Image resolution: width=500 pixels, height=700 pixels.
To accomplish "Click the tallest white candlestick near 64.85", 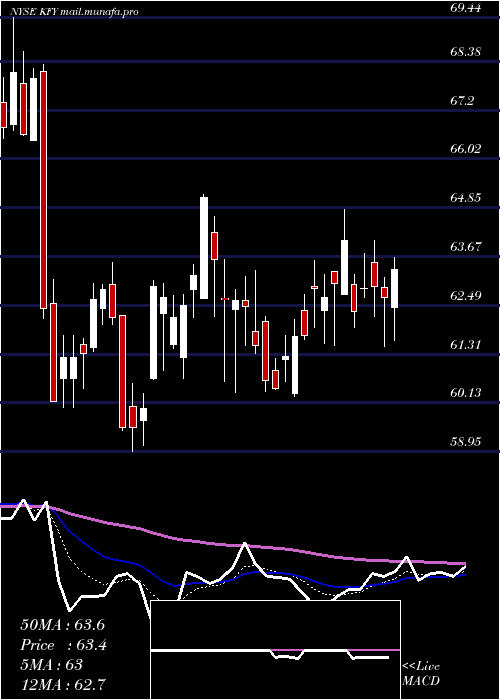I will tap(204, 248).
